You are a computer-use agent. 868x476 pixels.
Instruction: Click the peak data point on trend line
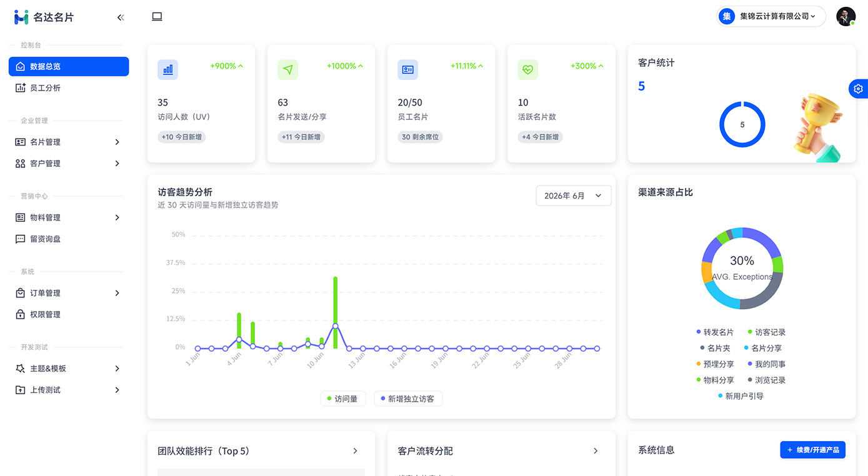coord(336,326)
